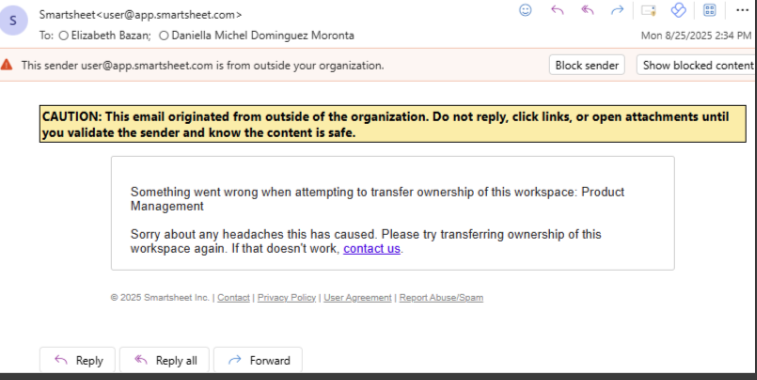Click the Forward button below the message
This screenshot has height=380, width=757.
coord(258,360)
